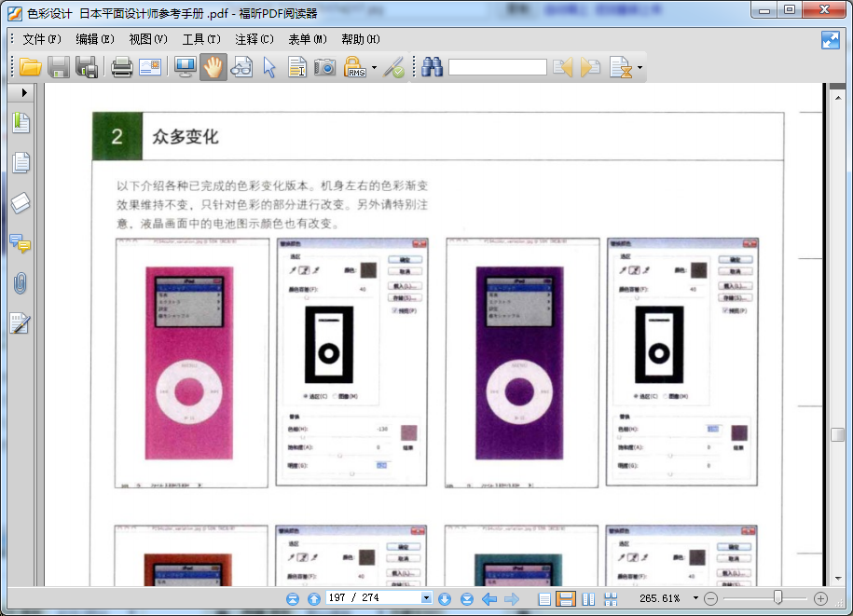Screen dimensions: 853x616
Task: Open the 编辑(E) menu
Action: click(95, 39)
